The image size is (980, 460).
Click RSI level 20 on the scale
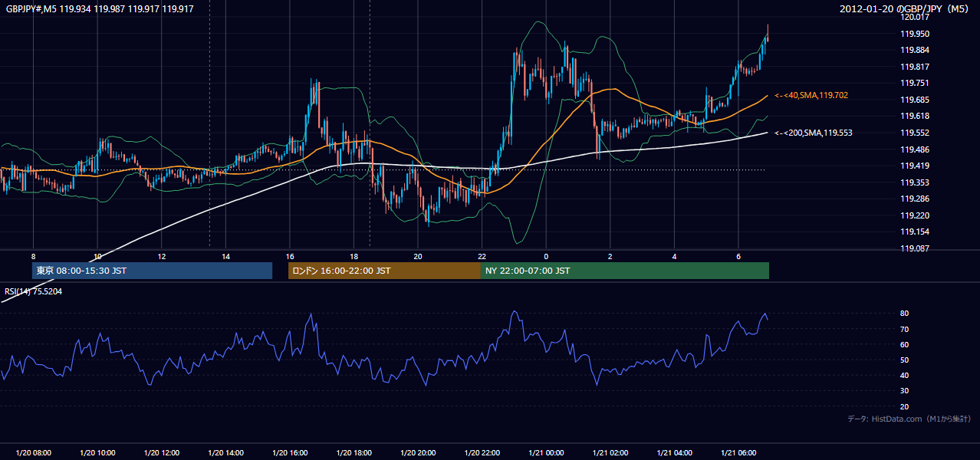(x=904, y=406)
